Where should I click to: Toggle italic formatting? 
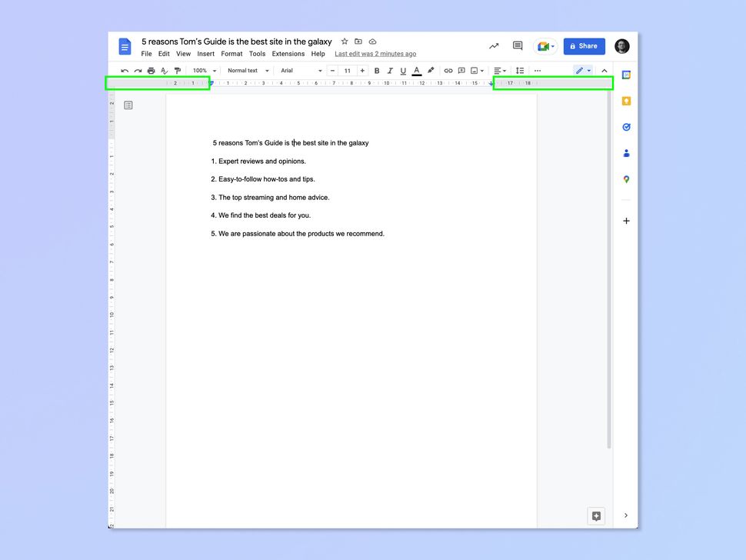389,70
